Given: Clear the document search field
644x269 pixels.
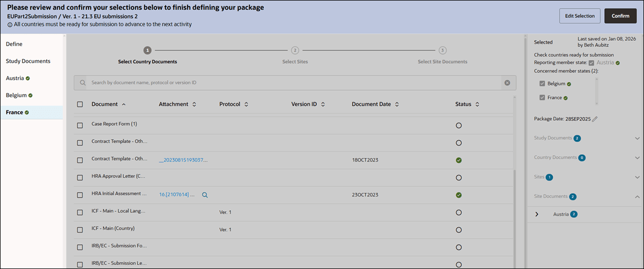Looking at the screenshot, I should pyautogui.click(x=507, y=83).
